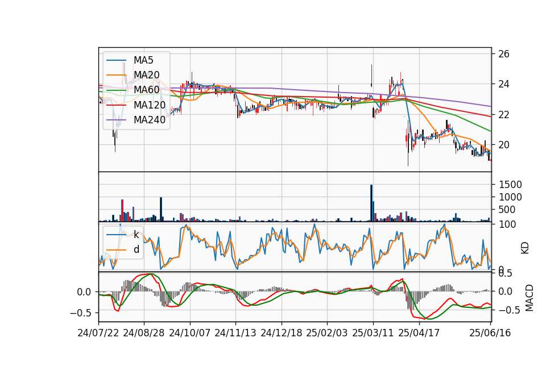Click the tallest volume bar near 25/03/11
This screenshot has height=392, width=546.
pyautogui.click(x=371, y=203)
